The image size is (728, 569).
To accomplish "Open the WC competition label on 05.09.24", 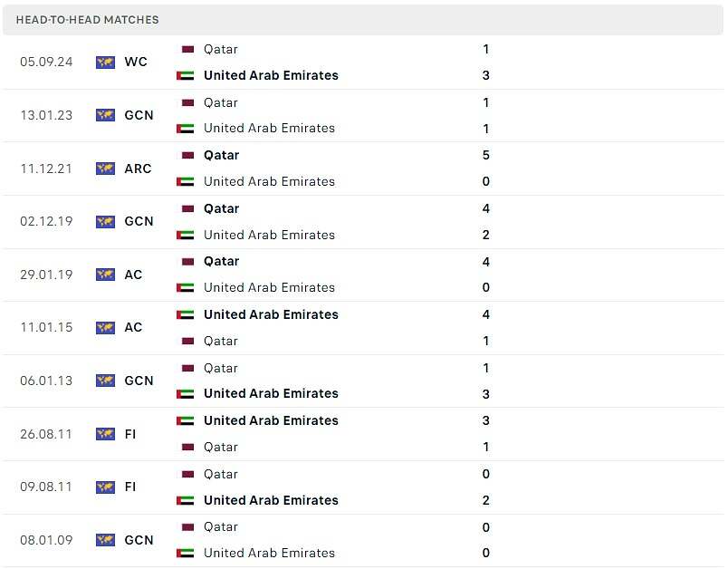I will click(x=136, y=62).
